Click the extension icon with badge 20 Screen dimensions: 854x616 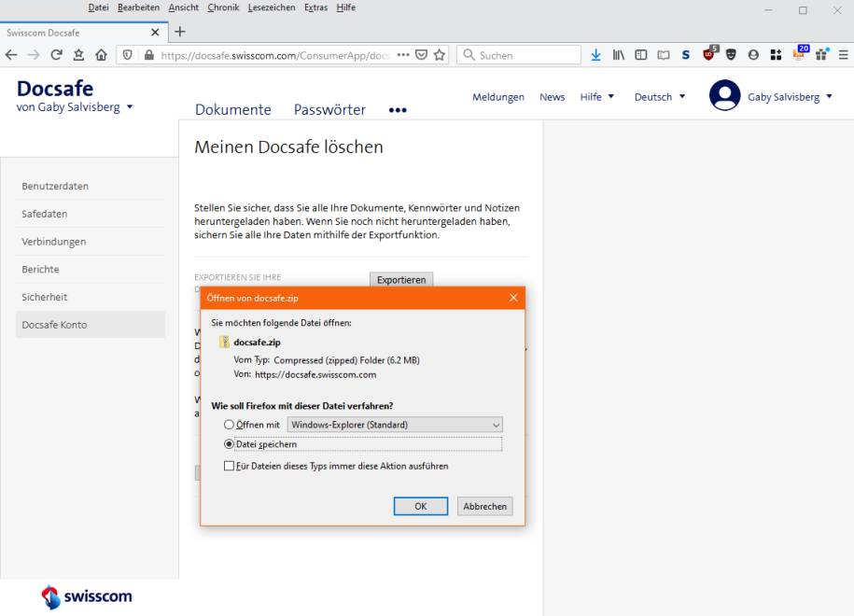(799, 54)
